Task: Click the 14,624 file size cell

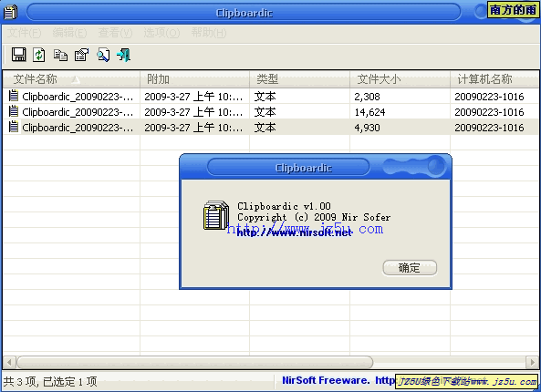Action: pyautogui.click(x=369, y=112)
